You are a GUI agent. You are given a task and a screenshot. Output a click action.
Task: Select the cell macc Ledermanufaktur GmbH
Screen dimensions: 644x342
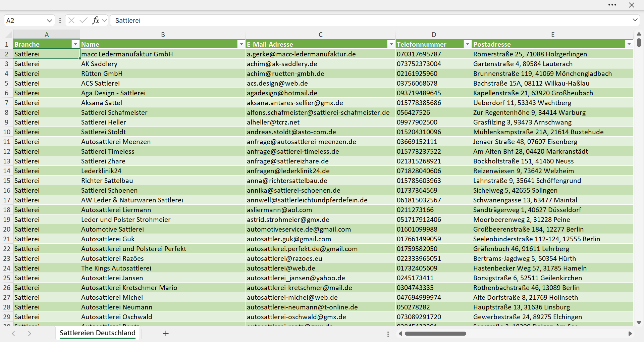[x=163, y=54]
